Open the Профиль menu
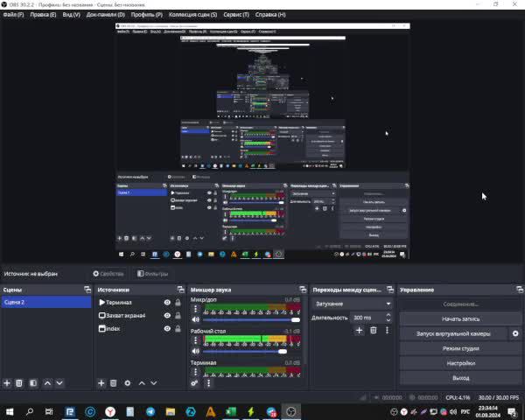This screenshot has height=420, width=525. 147,15
